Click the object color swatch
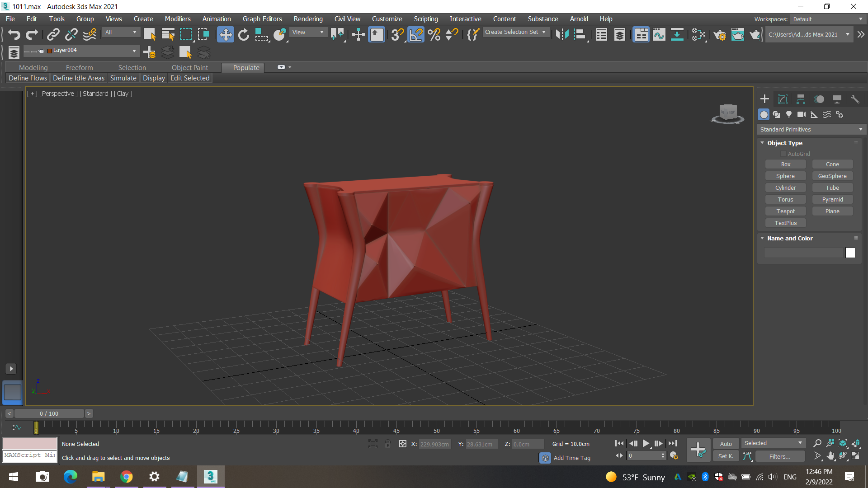The width and height of the screenshot is (868, 488). (850, 253)
